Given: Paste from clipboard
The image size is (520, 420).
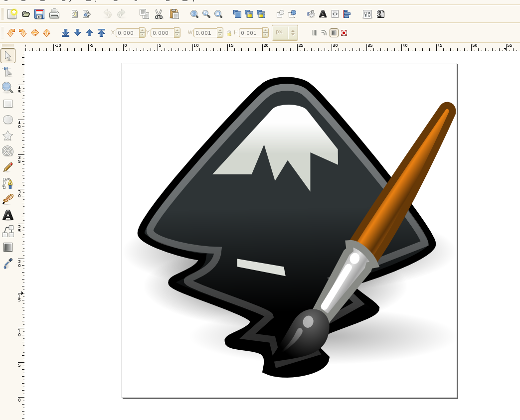Looking at the screenshot, I should point(174,14).
